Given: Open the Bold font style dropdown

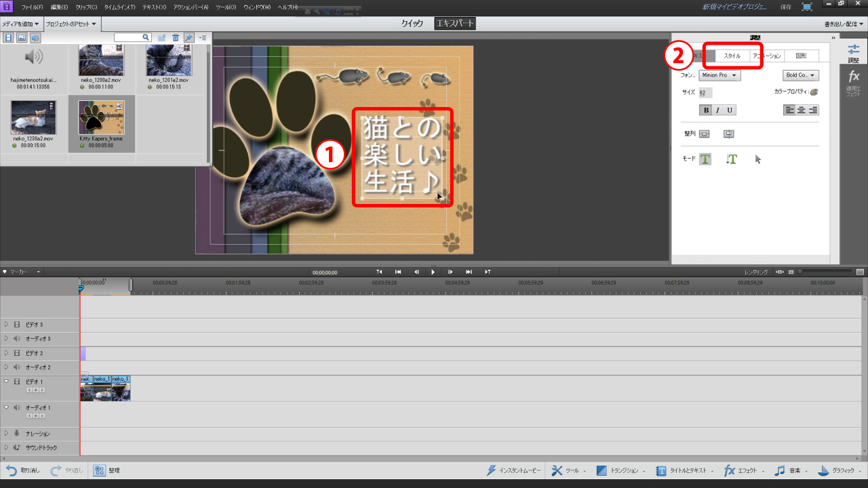Looking at the screenshot, I should [801, 75].
